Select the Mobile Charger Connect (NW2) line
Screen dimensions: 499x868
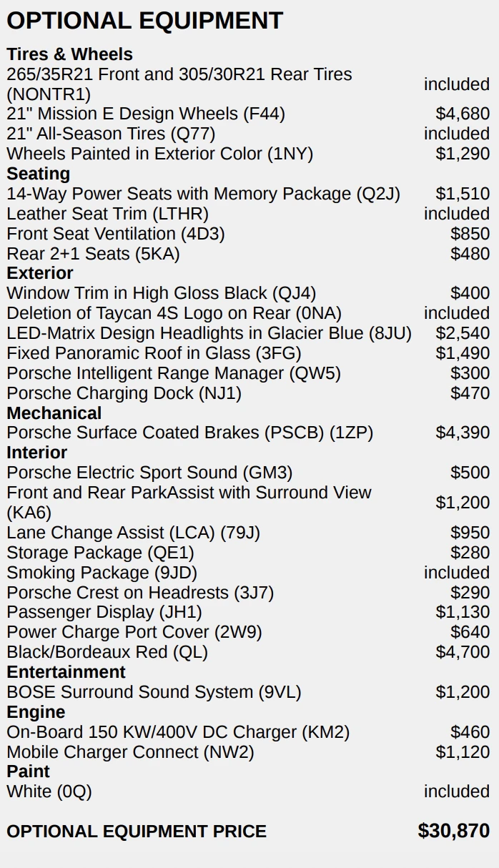[x=130, y=752]
